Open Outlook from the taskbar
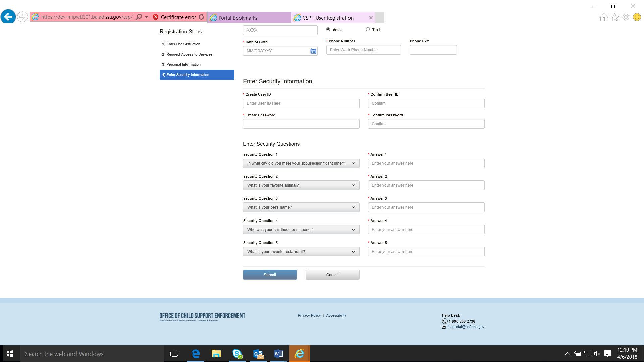The height and width of the screenshot is (362, 644). click(x=258, y=354)
